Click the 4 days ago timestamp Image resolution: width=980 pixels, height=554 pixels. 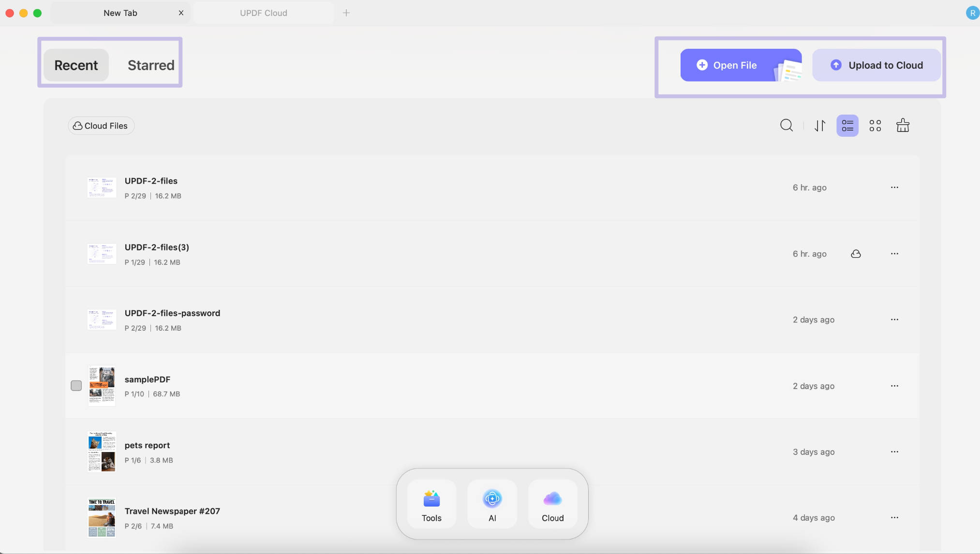814,518
